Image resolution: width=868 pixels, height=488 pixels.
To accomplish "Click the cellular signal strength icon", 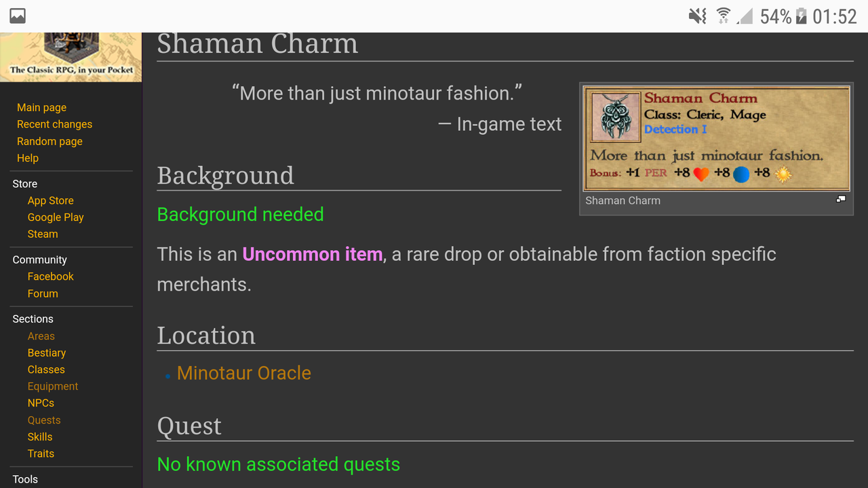I will pos(745,16).
